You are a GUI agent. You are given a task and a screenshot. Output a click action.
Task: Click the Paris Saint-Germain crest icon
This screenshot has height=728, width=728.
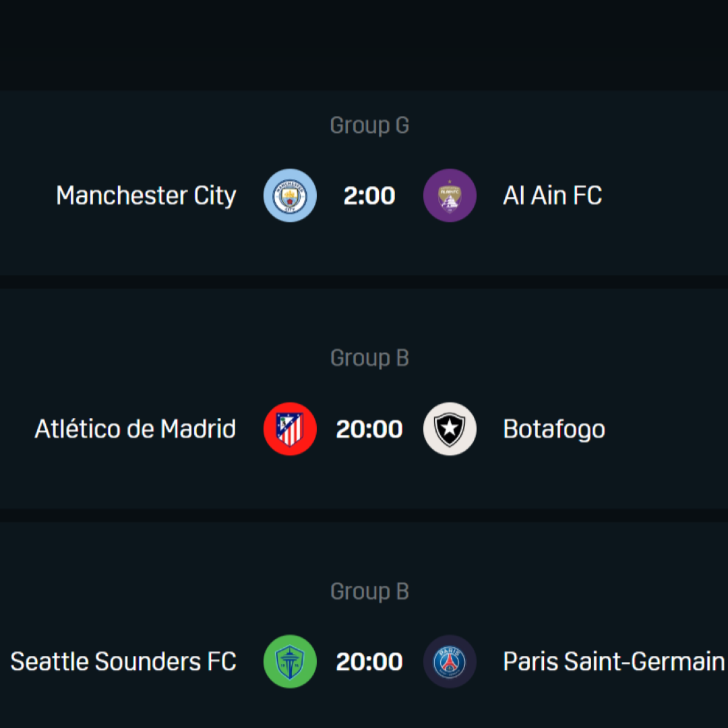(x=450, y=661)
